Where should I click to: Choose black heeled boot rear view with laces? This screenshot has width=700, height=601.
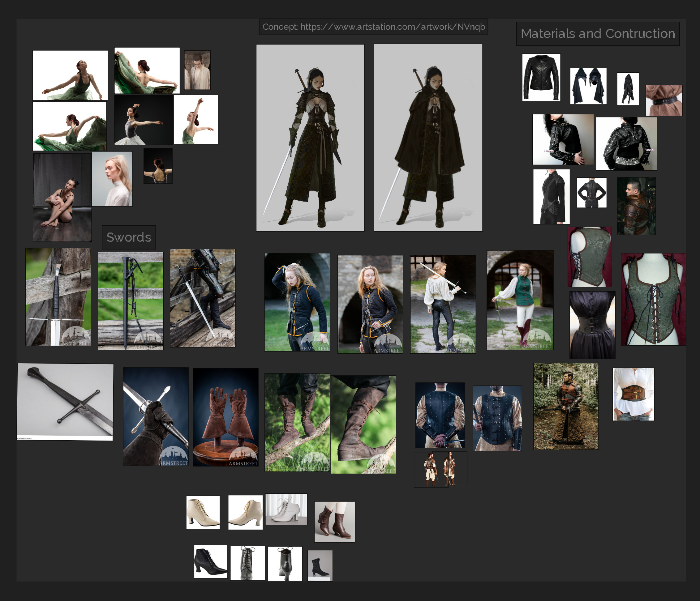pyautogui.click(x=285, y=564)
